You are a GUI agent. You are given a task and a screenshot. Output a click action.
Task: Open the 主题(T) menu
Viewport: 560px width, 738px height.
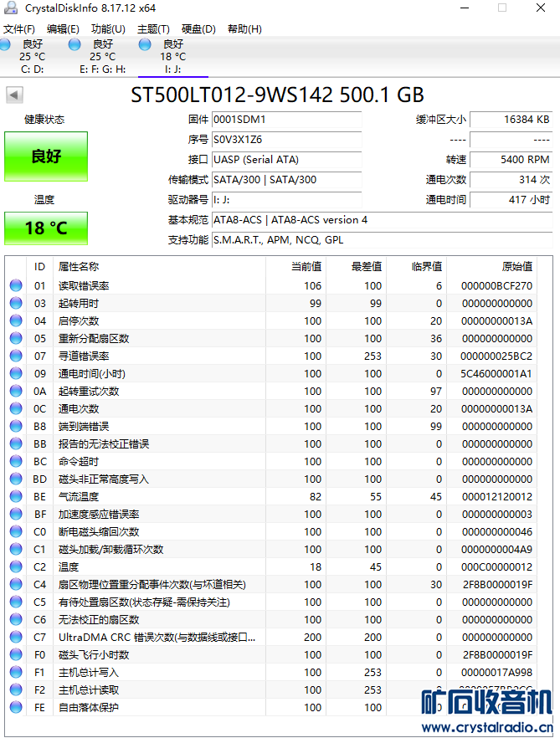(x=153, y=29)
